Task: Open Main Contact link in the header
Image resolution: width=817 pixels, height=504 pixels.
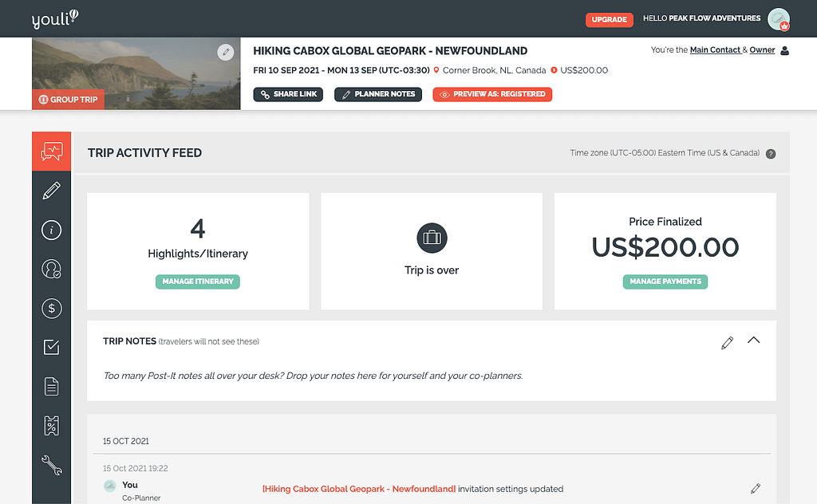Action: 714,49
